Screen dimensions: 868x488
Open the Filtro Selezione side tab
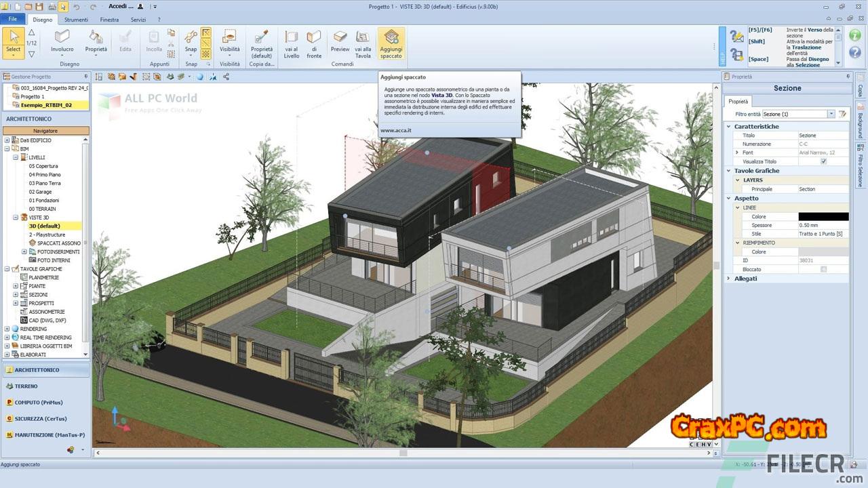coord(861,163)
